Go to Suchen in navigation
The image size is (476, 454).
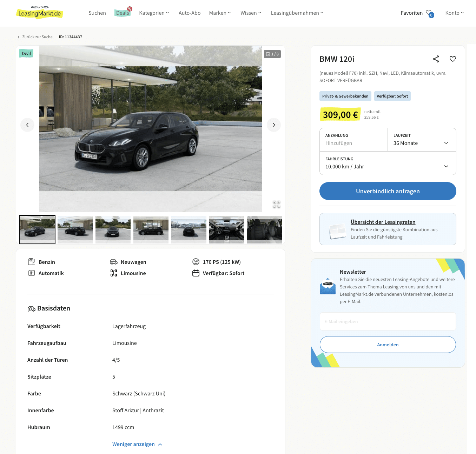pos(97,13)
